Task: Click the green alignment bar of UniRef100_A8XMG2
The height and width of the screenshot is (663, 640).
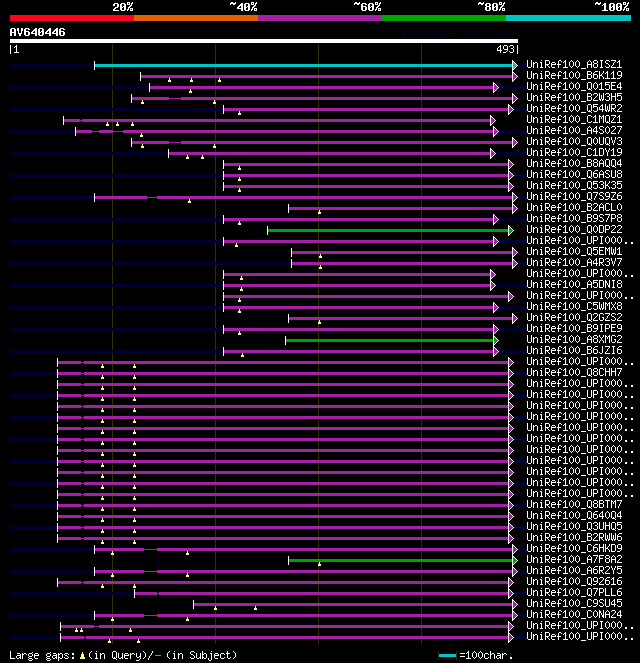Action: pyautogui.click(x=390, y=340)
